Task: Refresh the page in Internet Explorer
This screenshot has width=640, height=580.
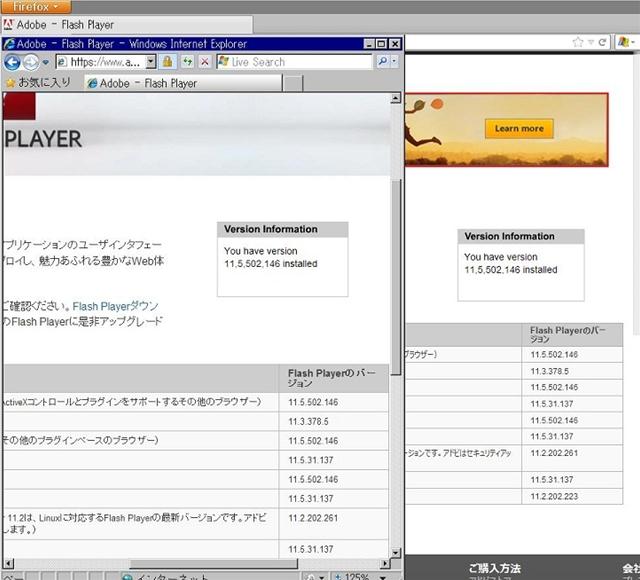Action: [x=187, y=62]
